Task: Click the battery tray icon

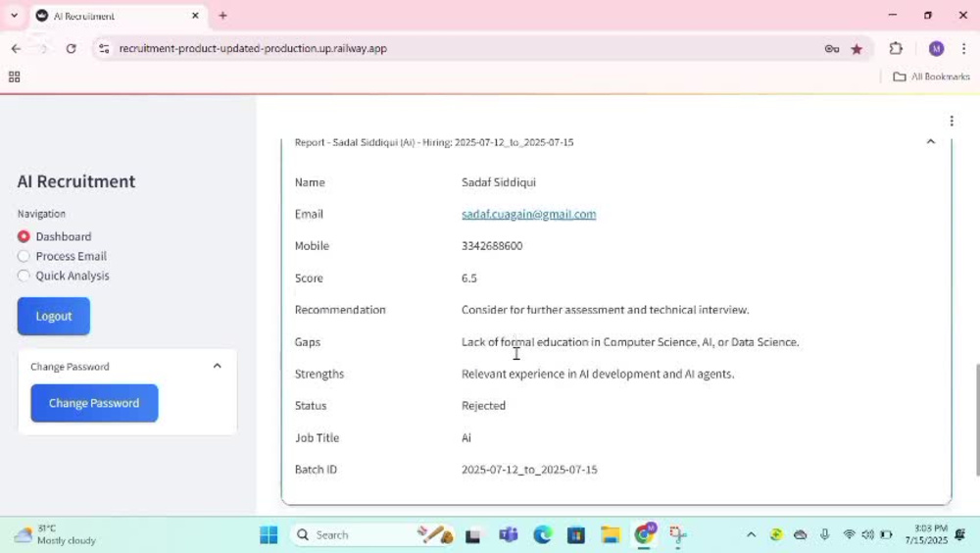Action: tap(886, 534)
